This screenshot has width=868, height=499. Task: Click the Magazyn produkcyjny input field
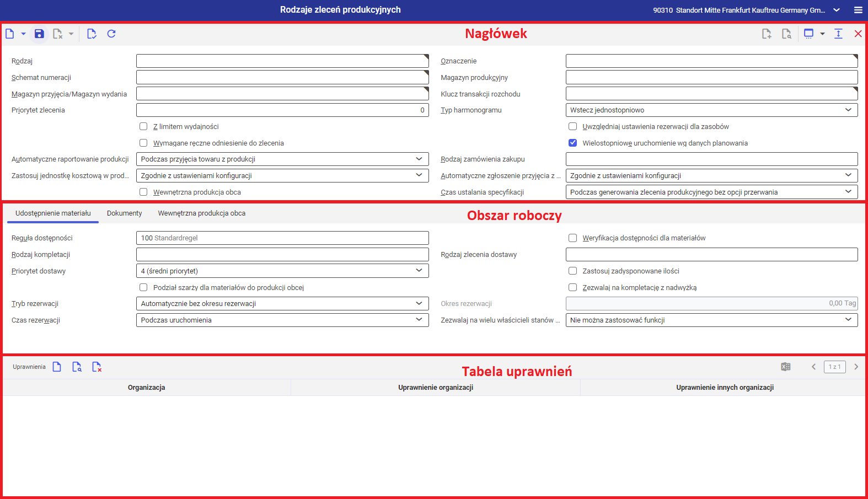click(712, 77)
